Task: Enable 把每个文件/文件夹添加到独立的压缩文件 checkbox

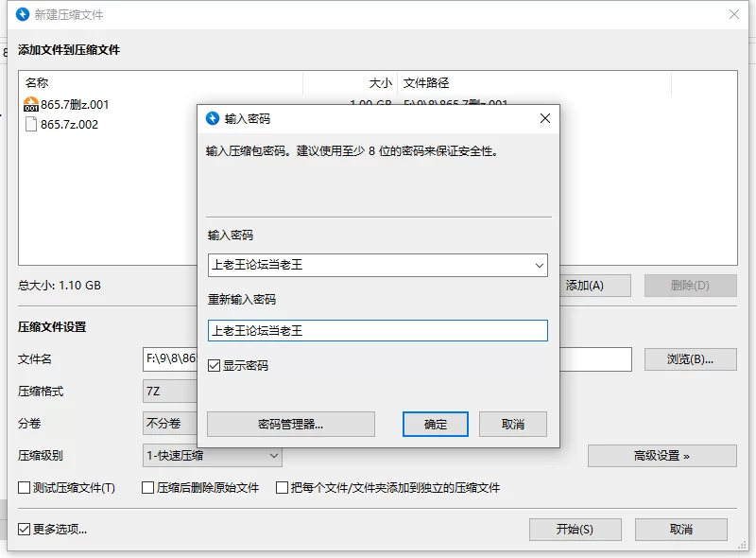Action: [282, 487]
